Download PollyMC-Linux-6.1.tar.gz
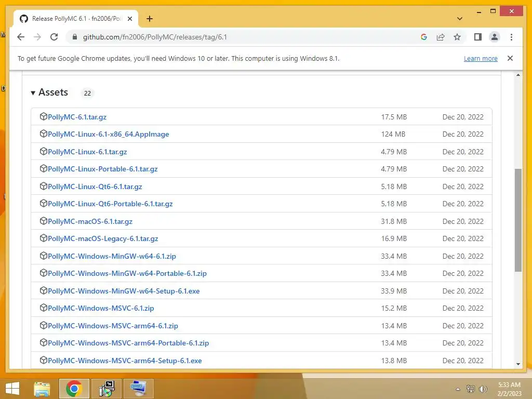532x399 pixels. 87,152
